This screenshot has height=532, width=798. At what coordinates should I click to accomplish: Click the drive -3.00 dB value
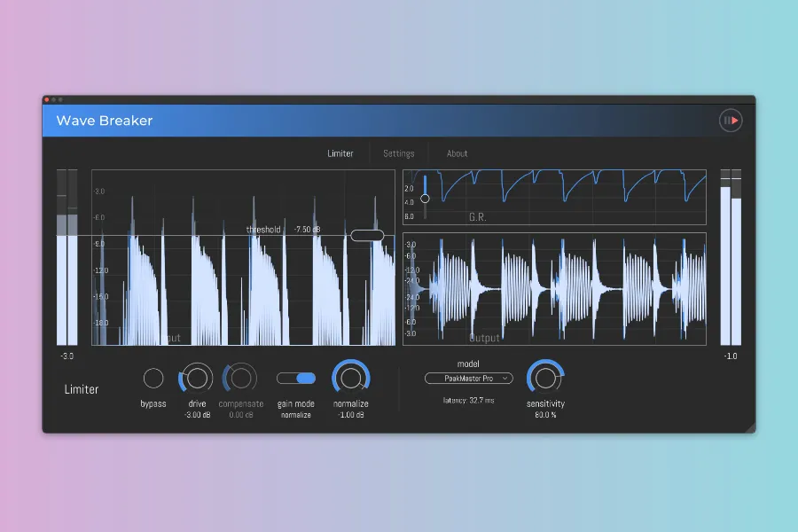coord(197,415)
